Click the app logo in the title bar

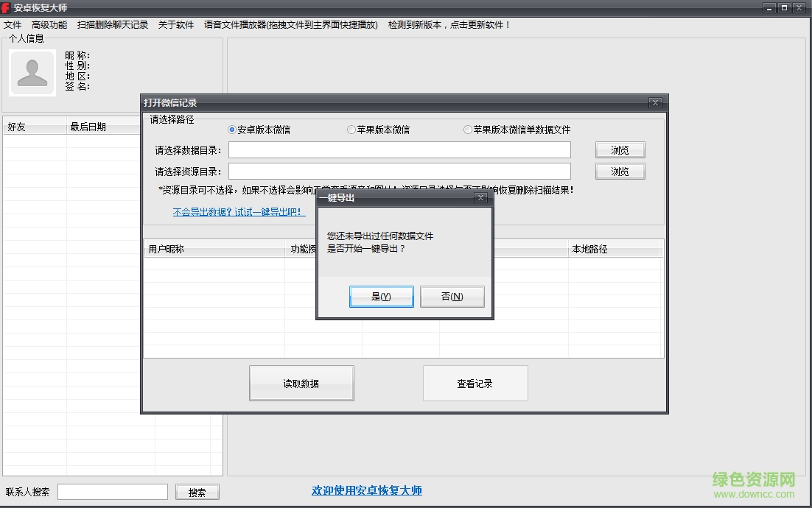tap(7, 7)
